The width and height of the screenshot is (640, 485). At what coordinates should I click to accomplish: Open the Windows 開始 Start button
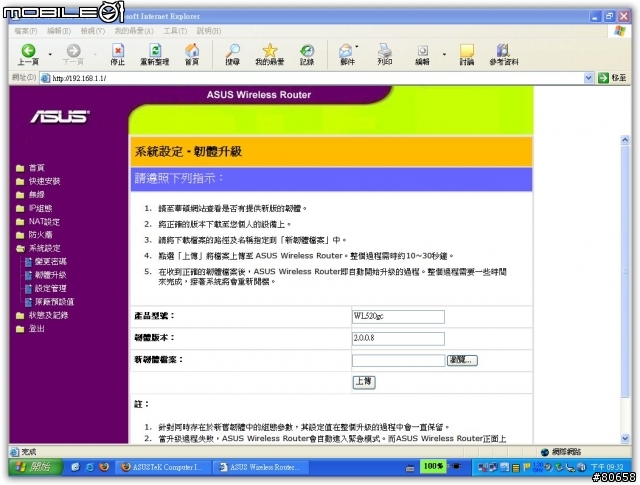(36, 467)
